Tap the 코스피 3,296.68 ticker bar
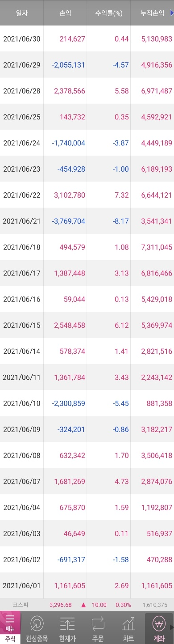Viewport: 174px width, 644px height. tap(87, 605)
